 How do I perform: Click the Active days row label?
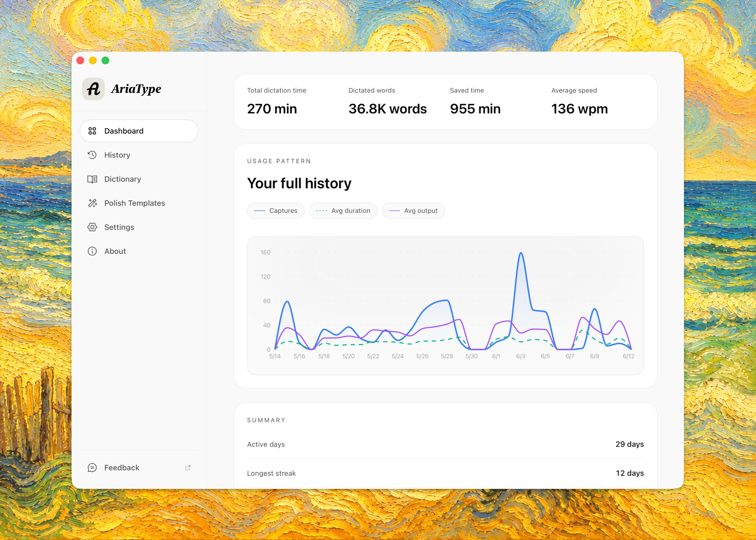coord(266,445)
